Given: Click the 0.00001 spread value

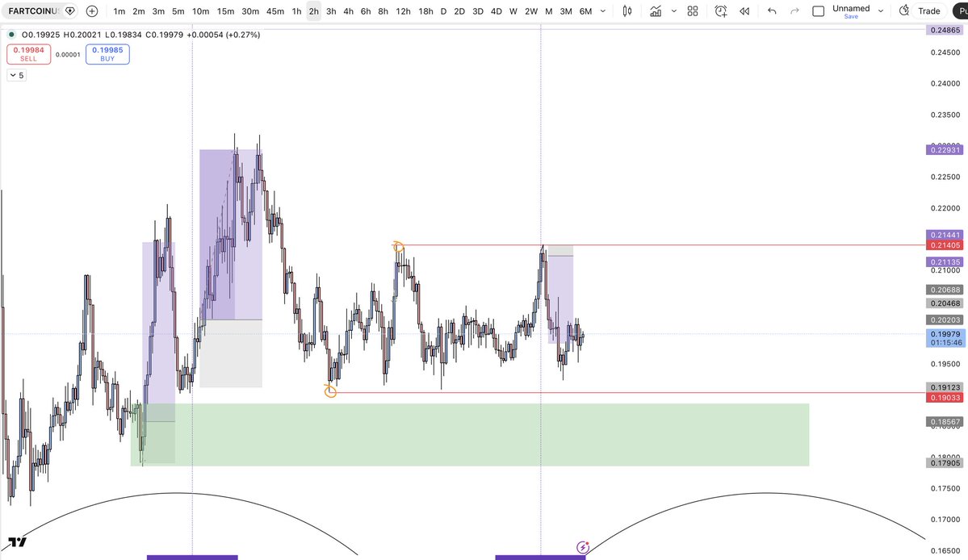Looking at the screenshot, I should pyautogui.click(x=68, y=54).
